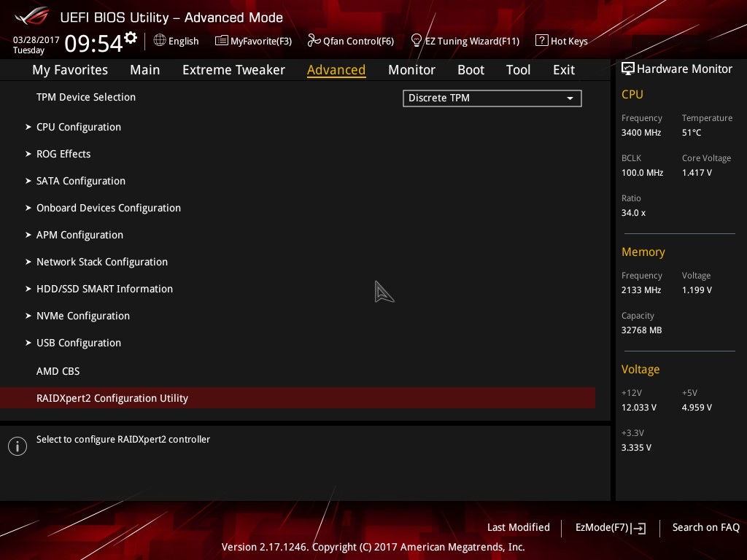The width and height of the screenshot is (747, 560).
Task: Click the gear icon next to the clock
Action: click(x=130, y=36)
